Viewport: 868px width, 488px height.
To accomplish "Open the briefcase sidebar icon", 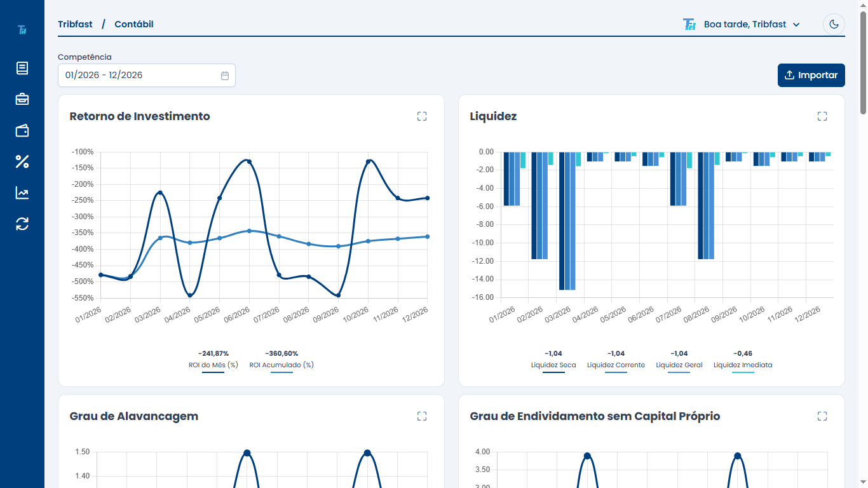I will point(22,99).
